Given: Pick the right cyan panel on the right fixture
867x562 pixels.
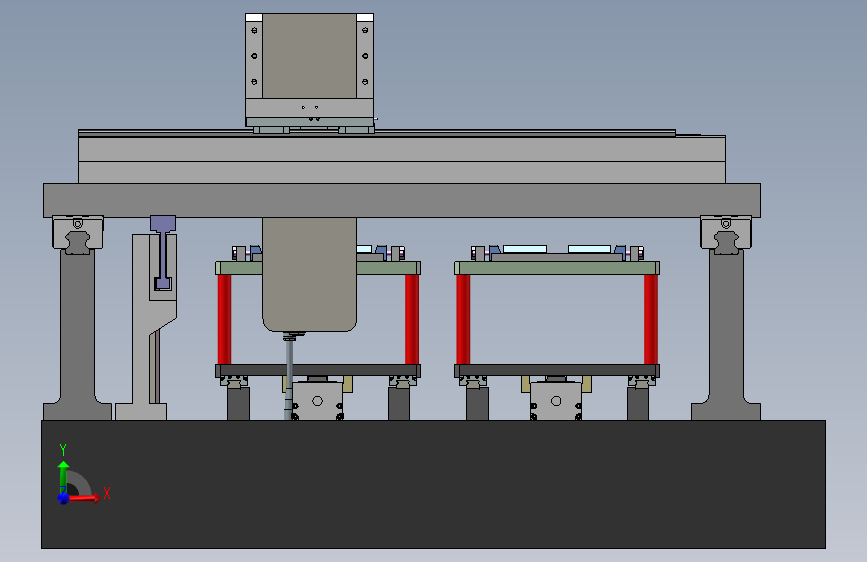Looking at the screenshot, I should pyautogui.click(x=589, y=249).
